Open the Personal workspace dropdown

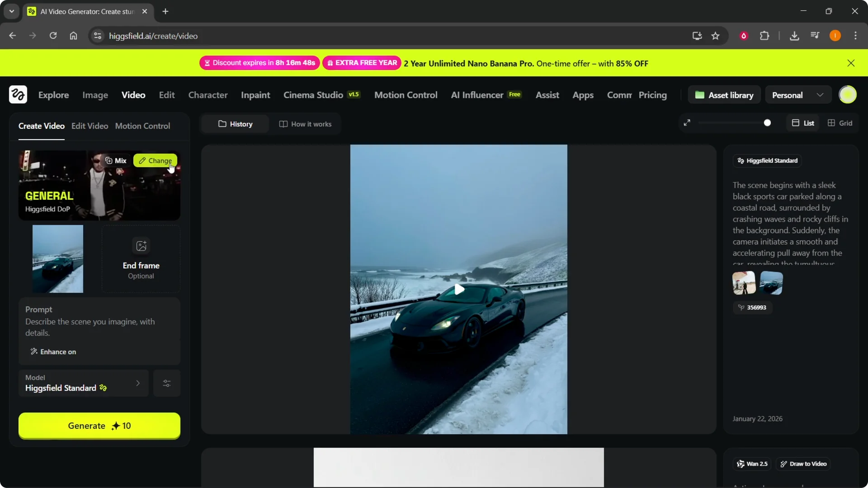pyautogui.click(x=797, y=95)
